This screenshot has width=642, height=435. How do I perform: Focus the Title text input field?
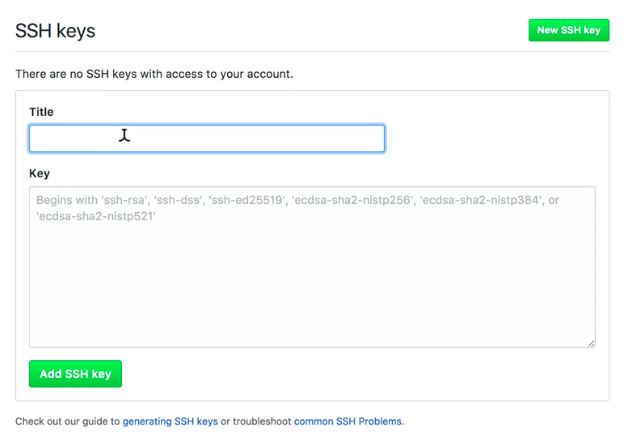coord(207,138)
